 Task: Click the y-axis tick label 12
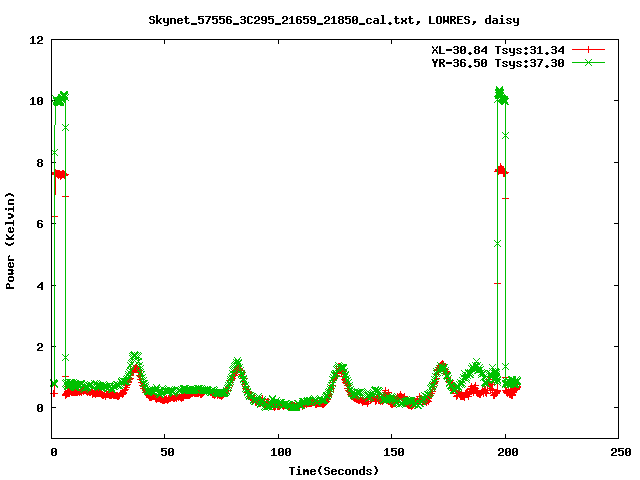point(36,40)
